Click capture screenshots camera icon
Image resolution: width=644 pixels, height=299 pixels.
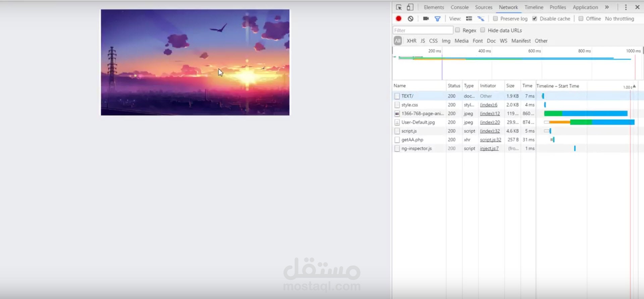[426, 18]
